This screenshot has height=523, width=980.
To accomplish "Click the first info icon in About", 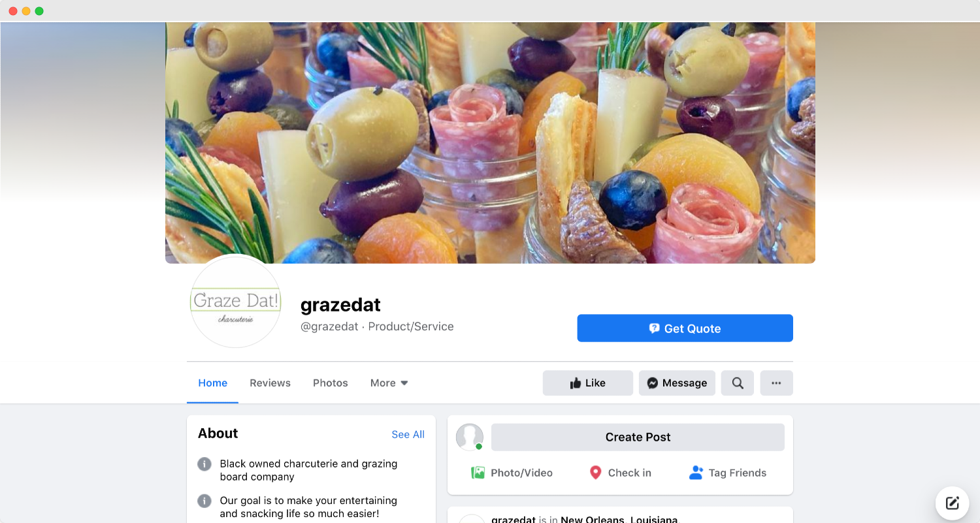I will 204,464.
